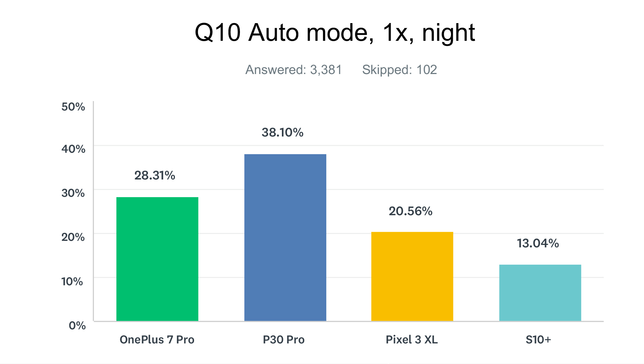Click the blue P30 Pro bar
644x364 pixels.
(x=285, y=238)
